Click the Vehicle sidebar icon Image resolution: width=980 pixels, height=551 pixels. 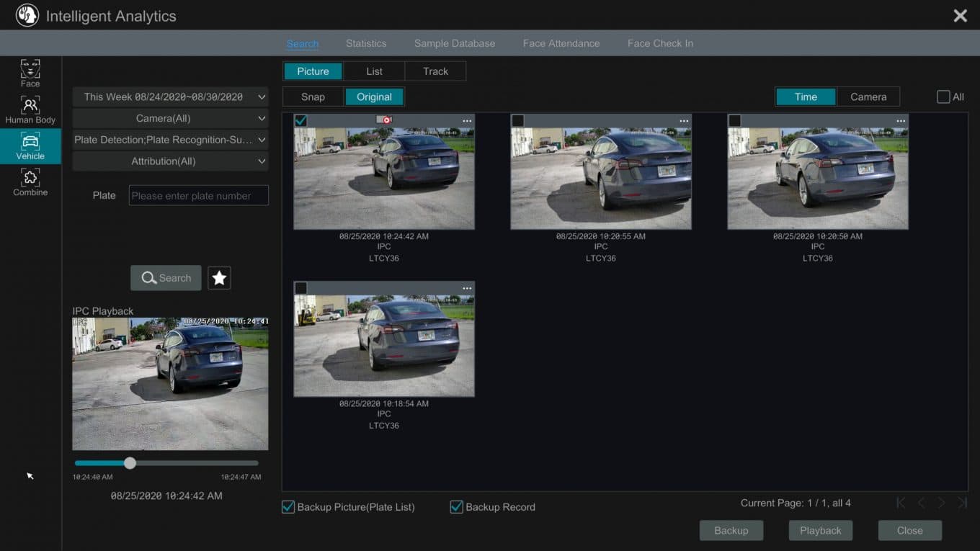pyautogui.click(x=30, y=146)
